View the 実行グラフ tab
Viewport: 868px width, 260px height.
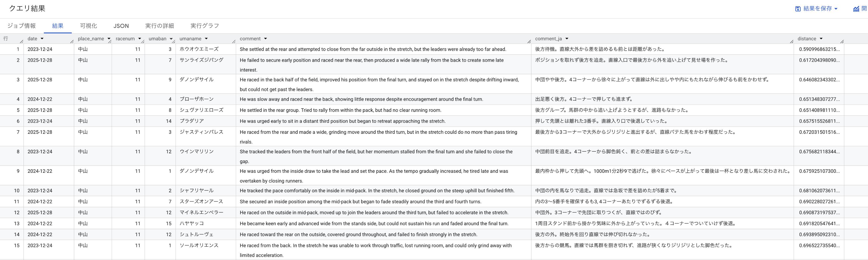(x=204, y=26)
